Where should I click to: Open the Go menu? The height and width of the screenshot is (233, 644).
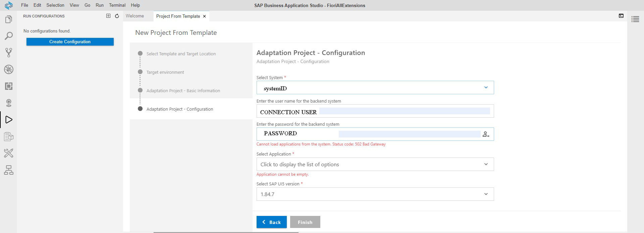click(87, 5)
